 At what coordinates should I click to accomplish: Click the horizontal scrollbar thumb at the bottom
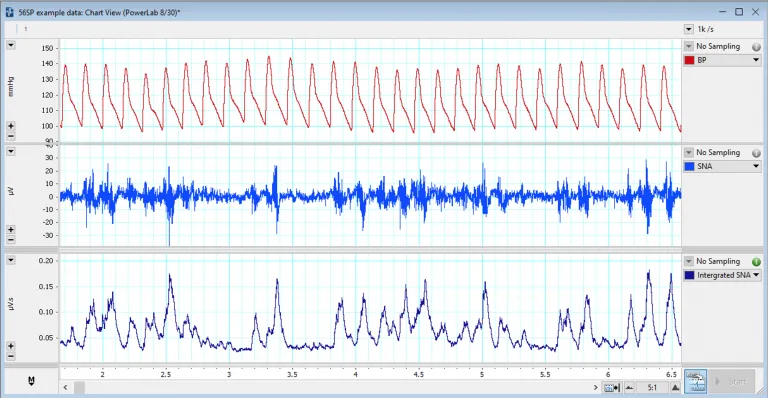pos(79,387)
